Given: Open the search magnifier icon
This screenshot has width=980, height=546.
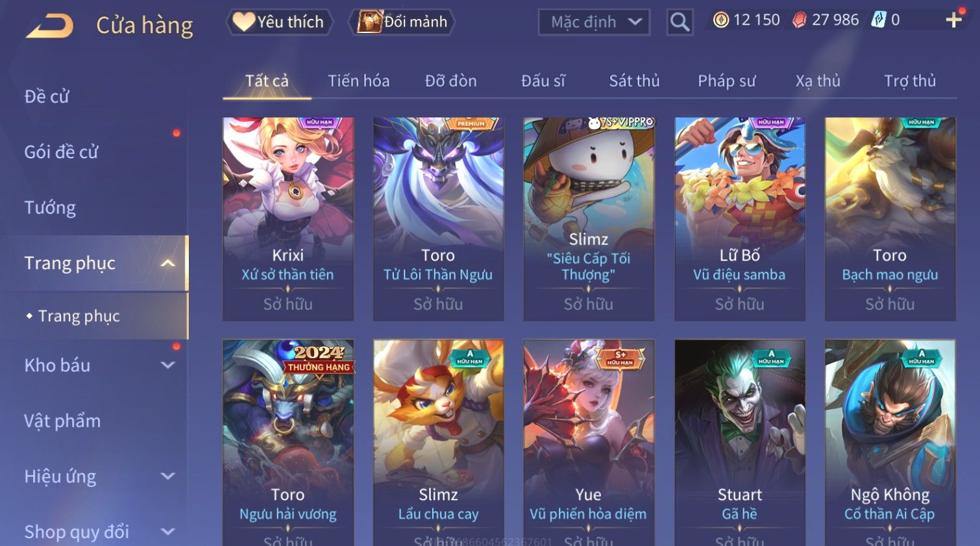Looking at the screenshot, I should point(680,22).
